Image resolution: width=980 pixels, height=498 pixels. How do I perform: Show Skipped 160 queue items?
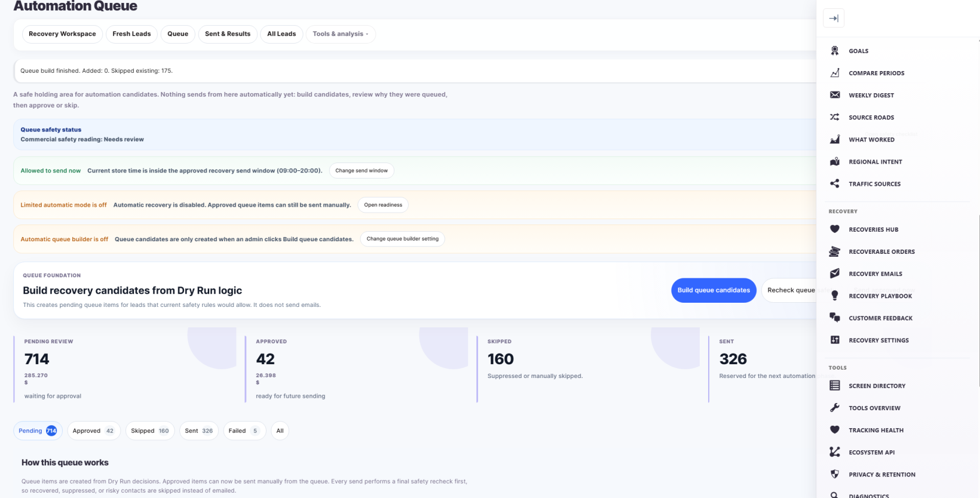149,431
